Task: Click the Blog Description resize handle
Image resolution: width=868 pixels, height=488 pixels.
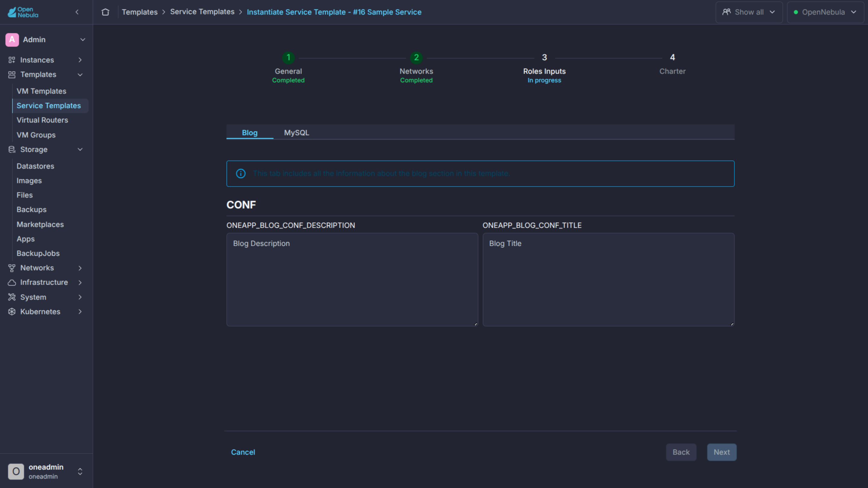Action: tap(476, 324)
